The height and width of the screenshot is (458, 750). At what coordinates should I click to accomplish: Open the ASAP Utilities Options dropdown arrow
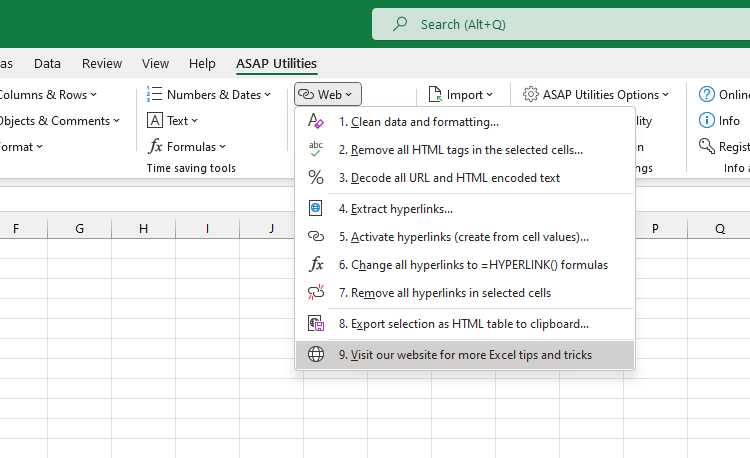coord(665,95)
